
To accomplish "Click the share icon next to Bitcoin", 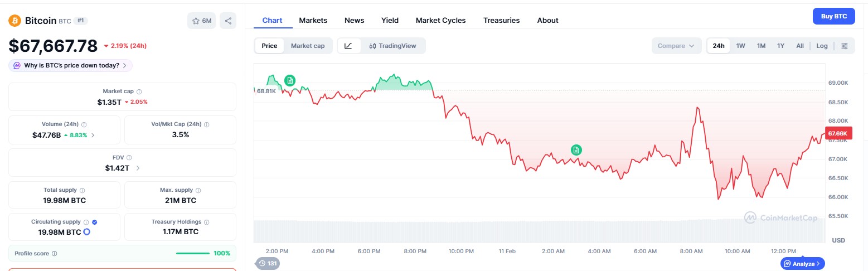I will [x=228, y=21].
